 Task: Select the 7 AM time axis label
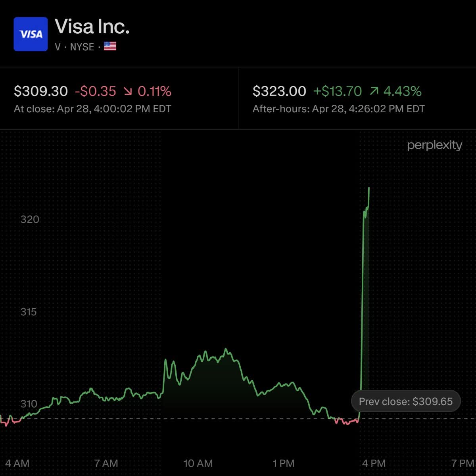(x=106, y=463)
